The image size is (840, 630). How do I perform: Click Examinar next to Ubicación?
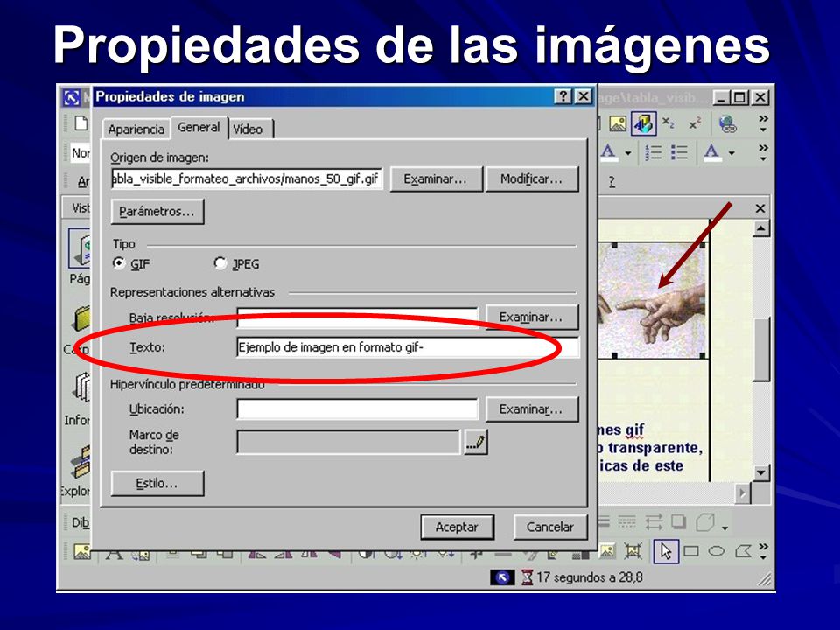531,409
